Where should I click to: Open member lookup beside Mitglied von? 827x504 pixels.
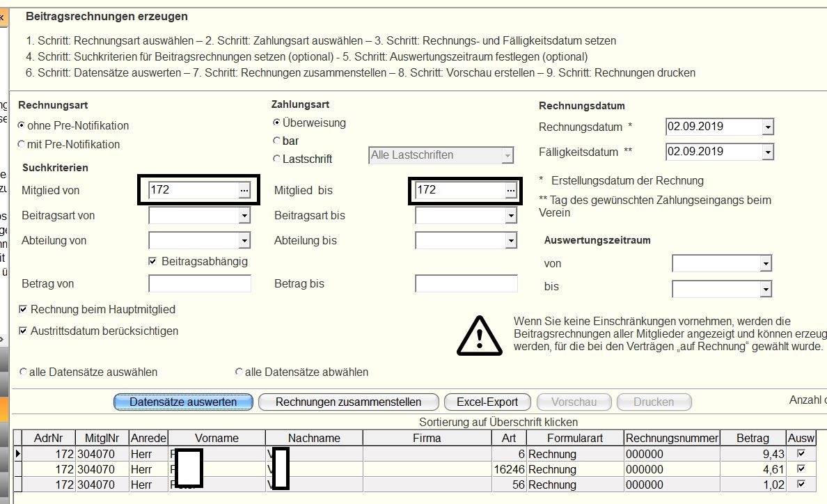coord(244,190)
